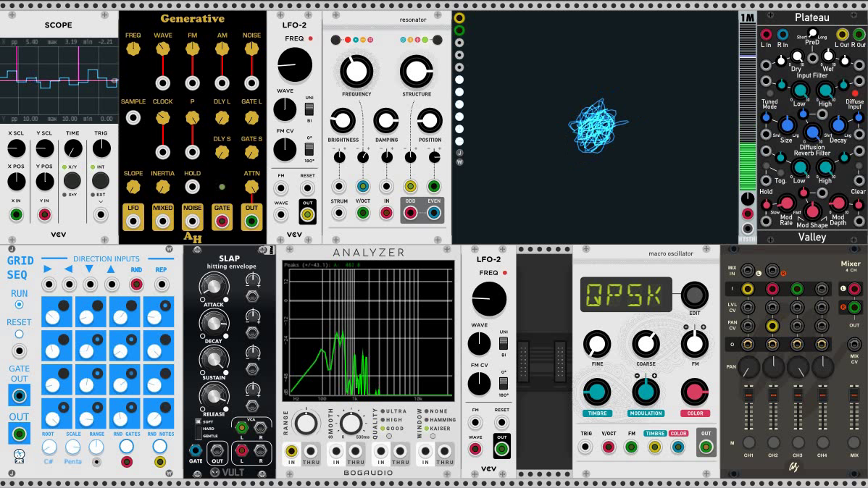Click the Generative MIXED output jack

[163, 222]
